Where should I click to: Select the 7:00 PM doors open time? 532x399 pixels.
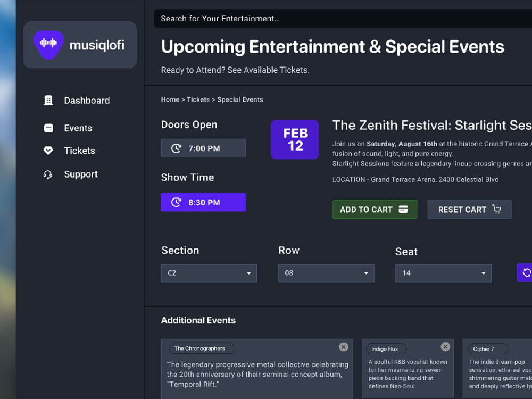pyautogui.click(x=203, y=148)
